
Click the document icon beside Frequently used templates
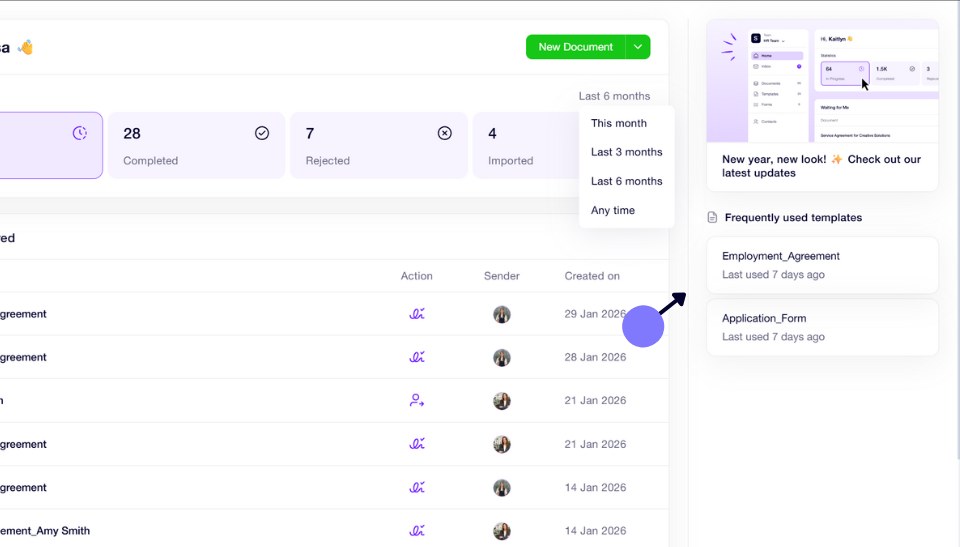coord(712,217)
